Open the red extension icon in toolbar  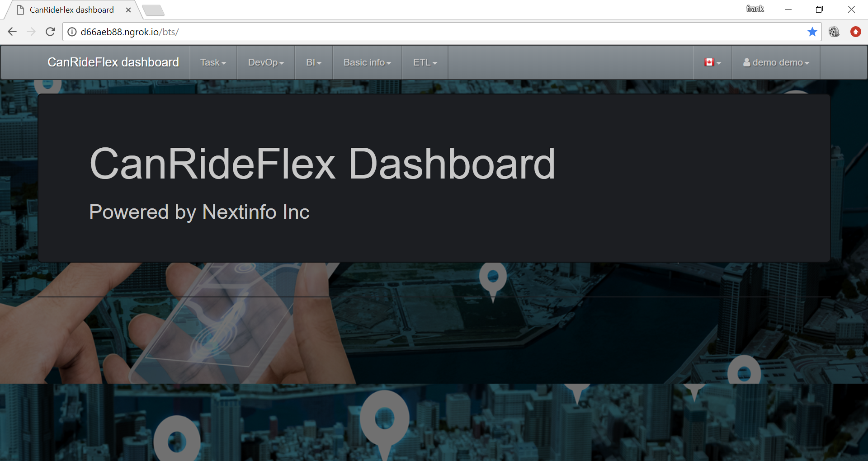pos(855,32)
